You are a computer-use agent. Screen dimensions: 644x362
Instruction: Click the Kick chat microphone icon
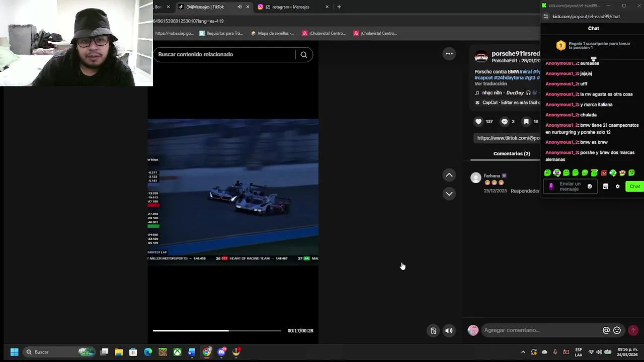(x=551, y=187)
